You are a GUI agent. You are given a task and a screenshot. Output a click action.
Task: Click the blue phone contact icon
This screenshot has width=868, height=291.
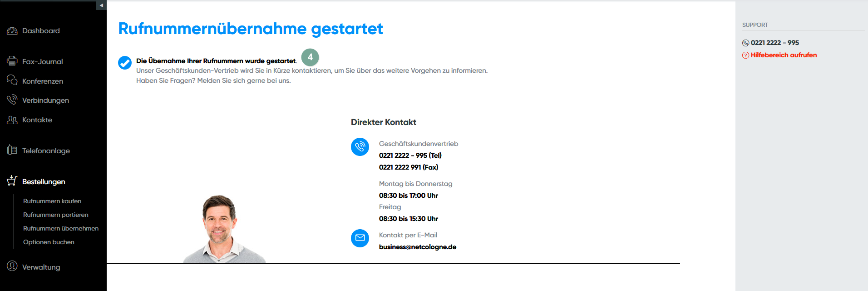[x=360, y=147]
